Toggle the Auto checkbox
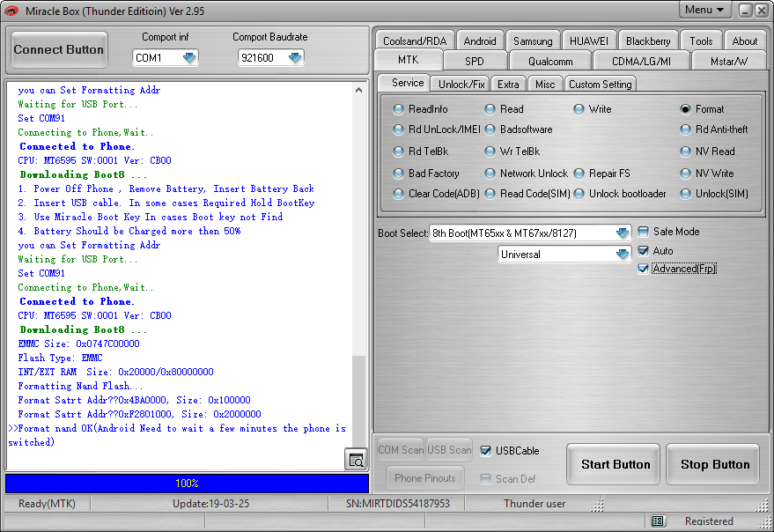The width and height of the screenshot is (774, 532). 643,251
